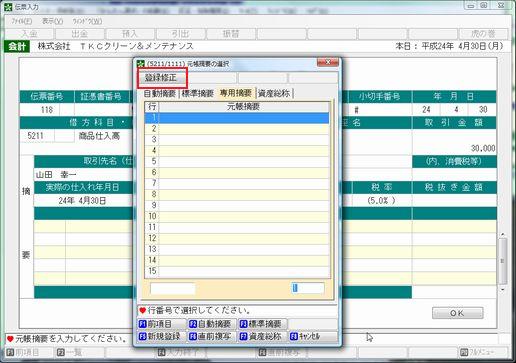Select highlighted row 1 in the 元帳摘要 list

click(x=237, y=118)
